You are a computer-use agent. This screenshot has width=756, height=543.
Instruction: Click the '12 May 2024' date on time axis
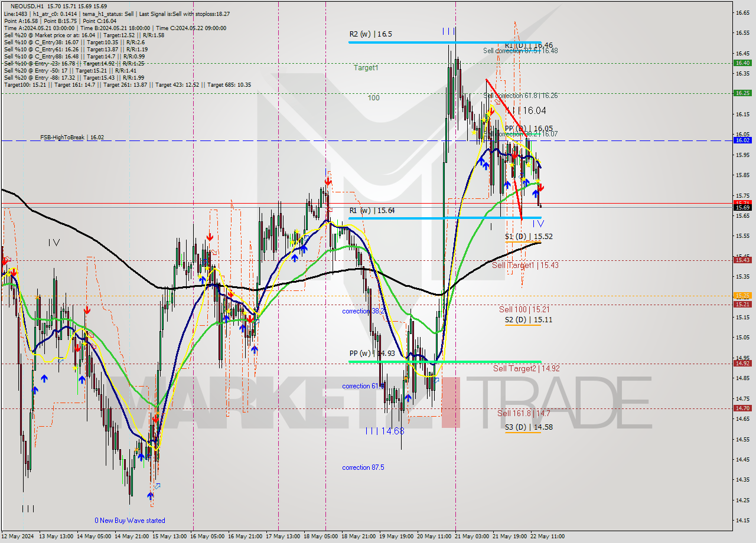coord(18,537)
